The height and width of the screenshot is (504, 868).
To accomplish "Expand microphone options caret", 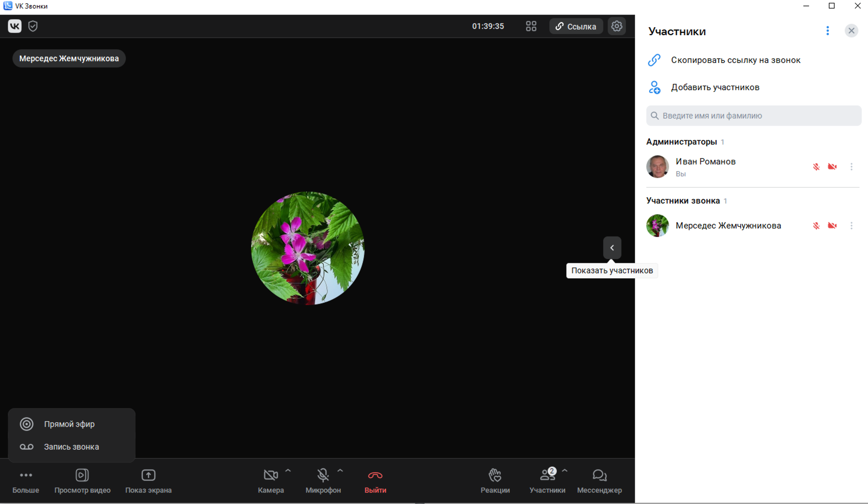I will coord(340,470).
